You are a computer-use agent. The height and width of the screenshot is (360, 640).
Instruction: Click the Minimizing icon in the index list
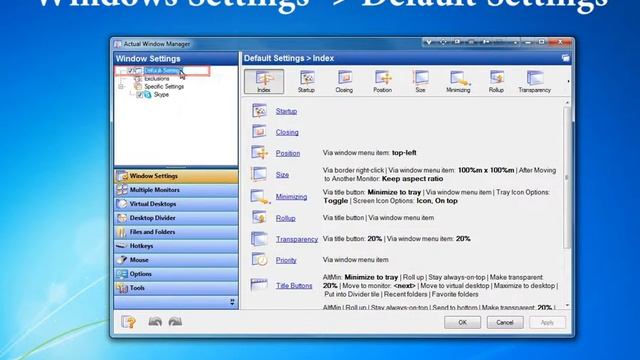click(260, 196)
